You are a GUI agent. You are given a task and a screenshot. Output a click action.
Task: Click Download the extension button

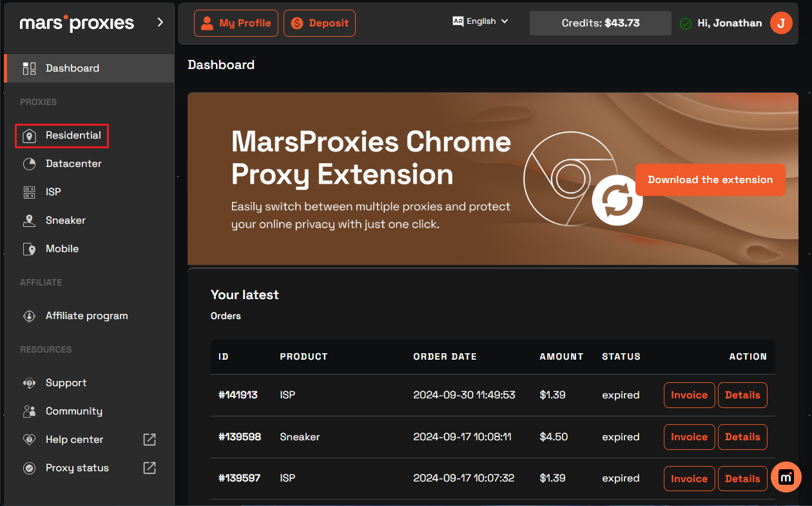710,180
